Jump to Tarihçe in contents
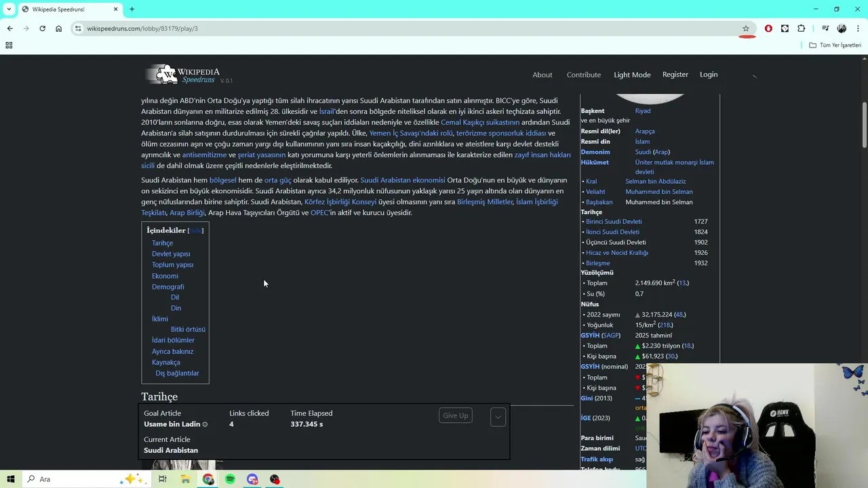The width and height of the screenshot is (868, 488). coord(162,243)
